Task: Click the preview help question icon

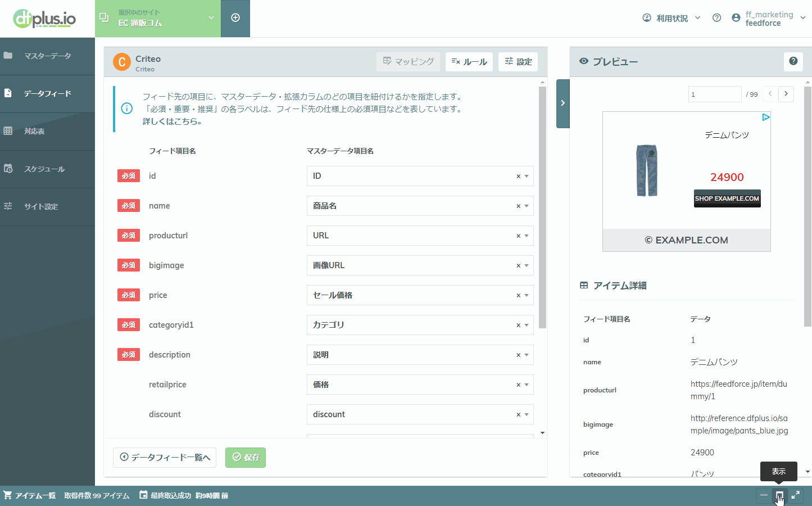Action: [x=793, y=61]
